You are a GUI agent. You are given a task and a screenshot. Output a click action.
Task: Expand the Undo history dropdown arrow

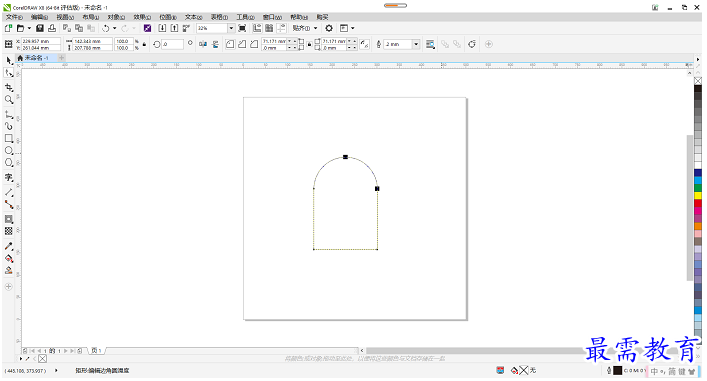[115, 28]
